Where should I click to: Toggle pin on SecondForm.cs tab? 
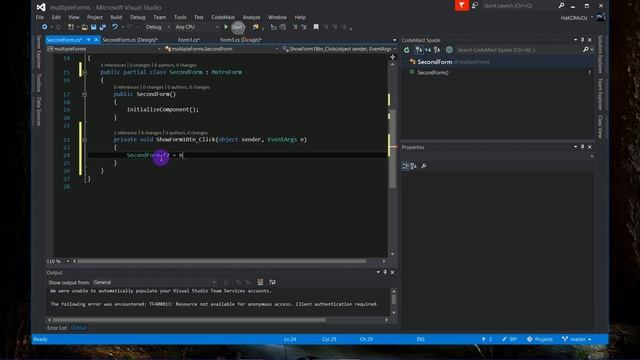click(89, 40)
